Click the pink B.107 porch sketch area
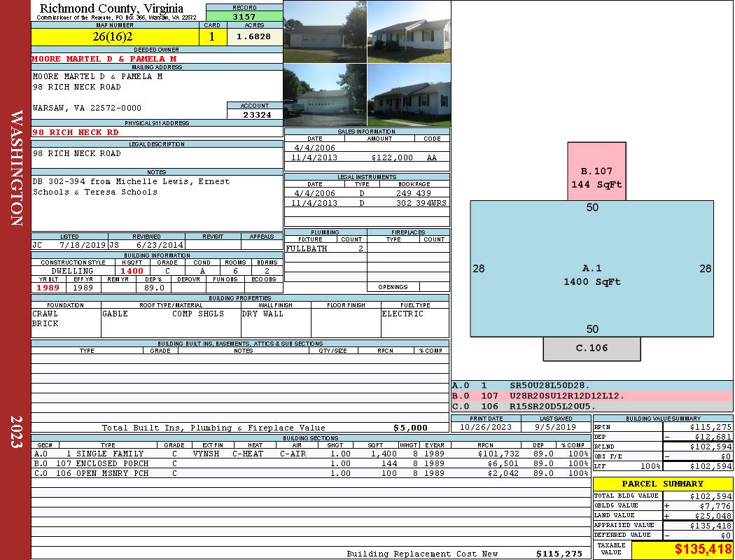This screenshot has height=560, width=735. click(x=596, y=171)
